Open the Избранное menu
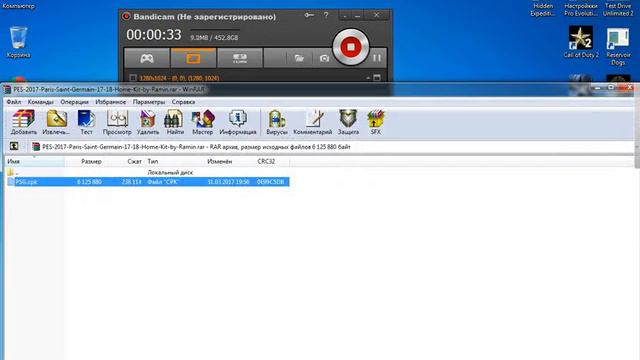This screenshot has width=640, height=360. pyautogui.click(x=111, y=102)
